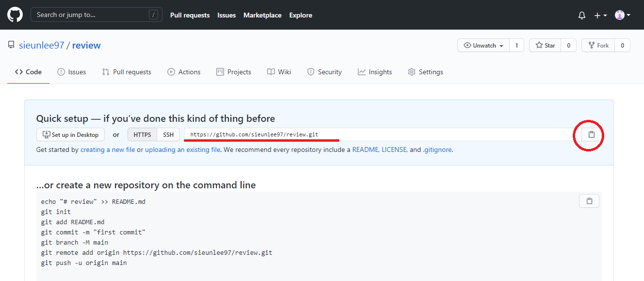Click the 'git commit -m "first commit"' line
644x281 pixels.
[93, 232]
